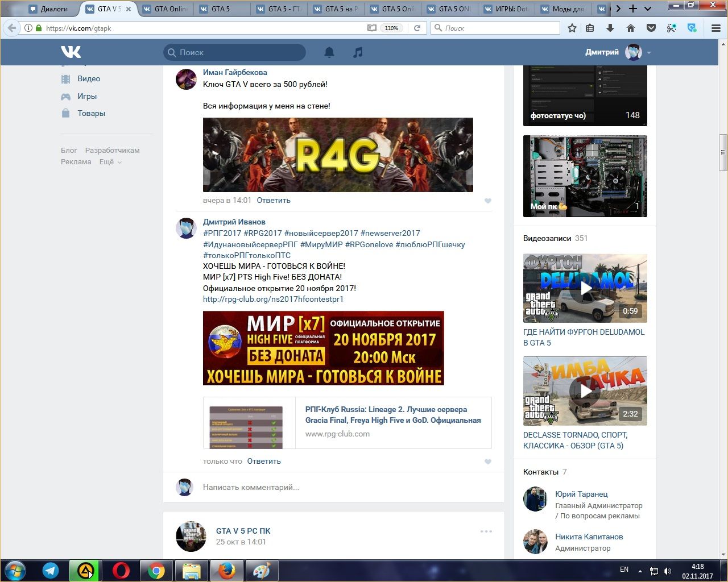Bookmark this page with the star icon
The height and width of the screenshot is (582, 728).
pos(572,28)
